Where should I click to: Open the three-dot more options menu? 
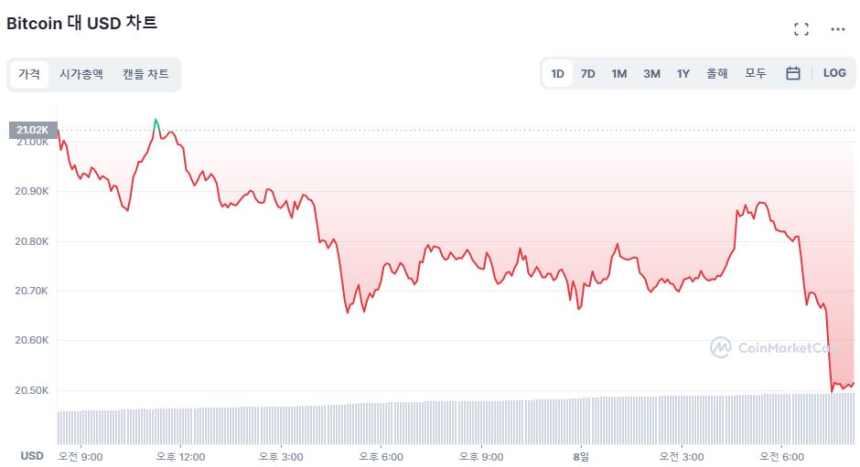pyautogui.click(x=838, y=29)
